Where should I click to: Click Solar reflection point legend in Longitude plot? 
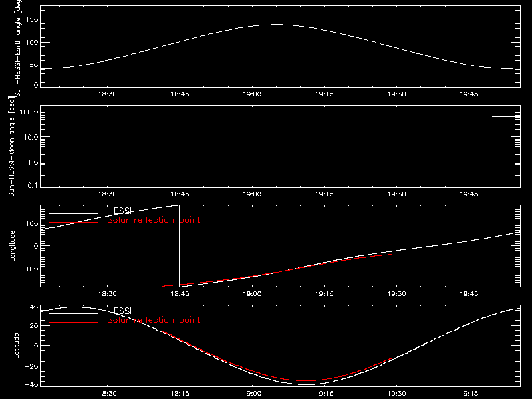click(x=154, y=220)
